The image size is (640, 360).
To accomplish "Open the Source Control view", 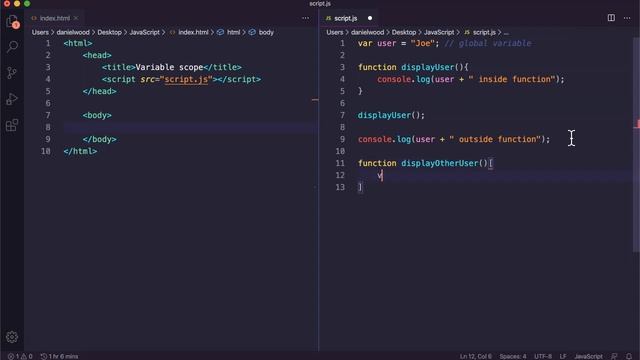I will (x=12, y=73).
